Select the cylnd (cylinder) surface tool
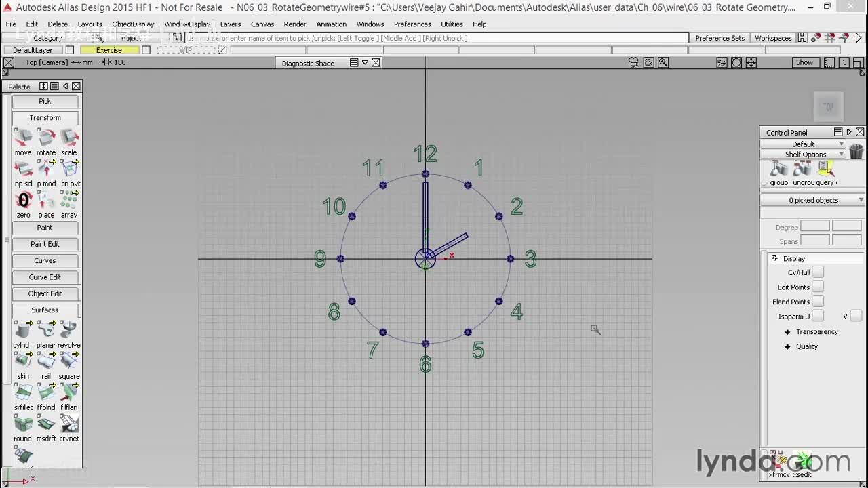This screenshot has width=868, height=488. [23, 331]
